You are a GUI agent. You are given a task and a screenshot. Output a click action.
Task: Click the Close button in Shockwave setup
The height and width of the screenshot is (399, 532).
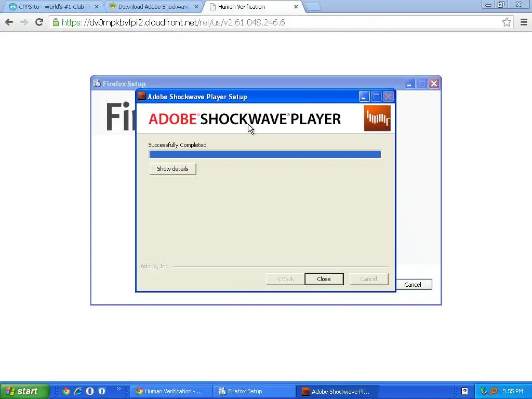coord(324,279)
